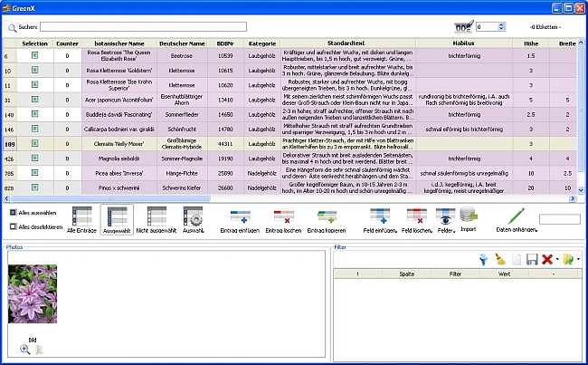Check the Alles deselektieren box

pos(14,226)
